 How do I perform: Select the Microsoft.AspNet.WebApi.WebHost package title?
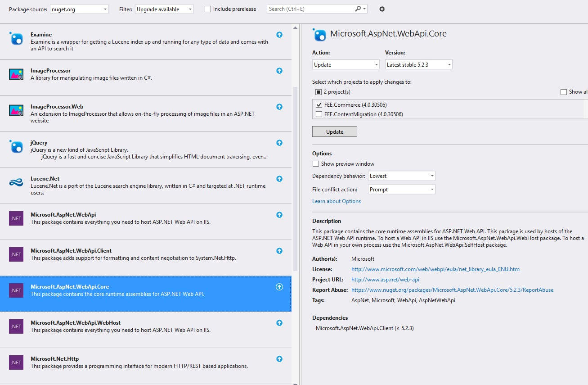click(76, 323)
